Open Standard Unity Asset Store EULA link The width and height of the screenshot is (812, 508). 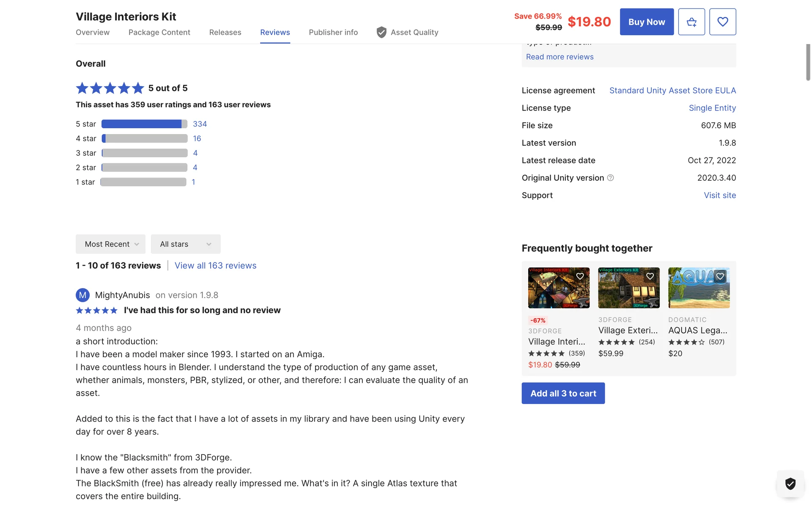point(672,91)
